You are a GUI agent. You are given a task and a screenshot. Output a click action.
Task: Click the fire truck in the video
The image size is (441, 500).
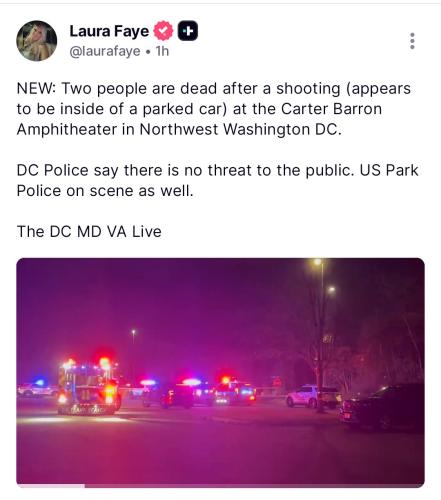[89, 387]
